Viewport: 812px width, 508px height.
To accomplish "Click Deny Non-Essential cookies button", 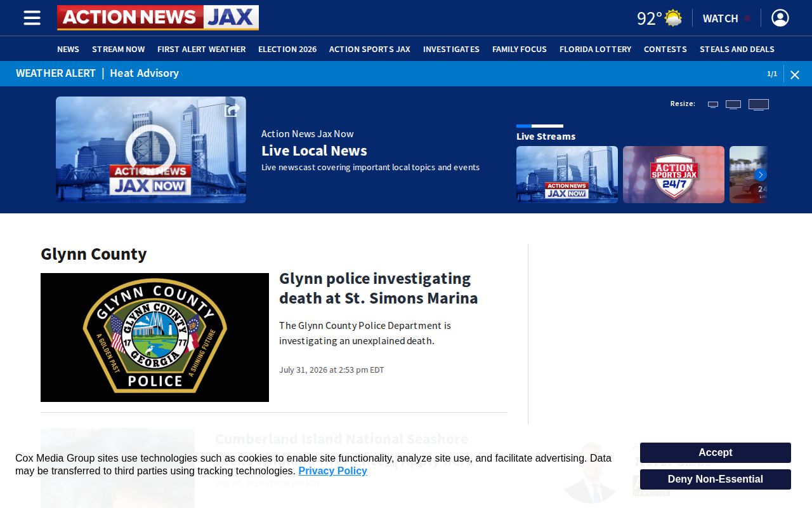I will (x=716, y=479).
